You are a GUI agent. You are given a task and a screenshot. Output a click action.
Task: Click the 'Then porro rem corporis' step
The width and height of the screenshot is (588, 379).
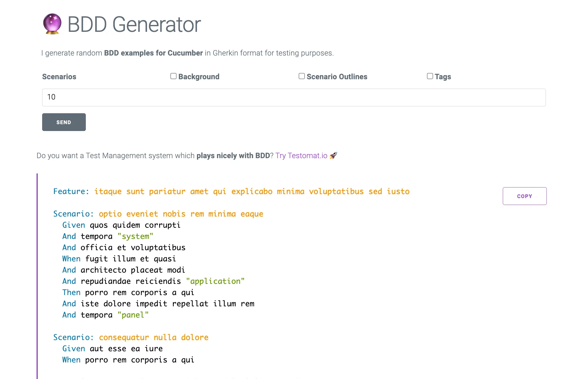click(x=128, y=292)
